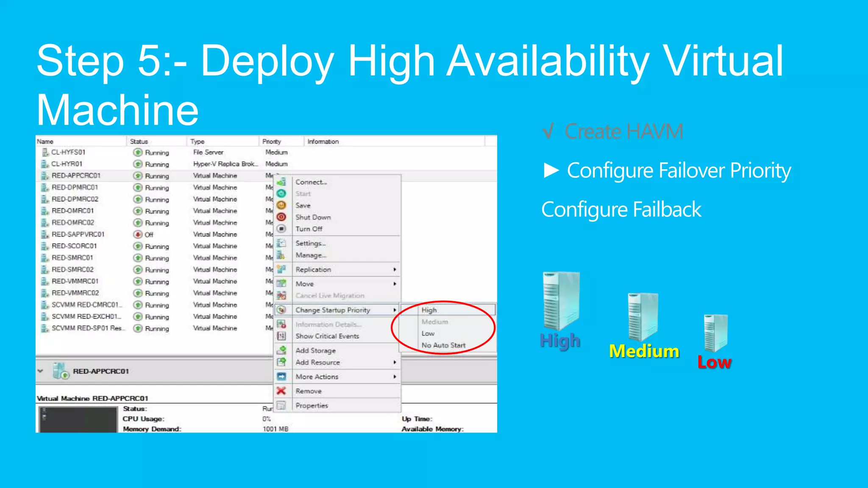Image resolution: width=868 pixels, height=488 pixels.
Task: Click the Properties icon
Action: (281, 405)
